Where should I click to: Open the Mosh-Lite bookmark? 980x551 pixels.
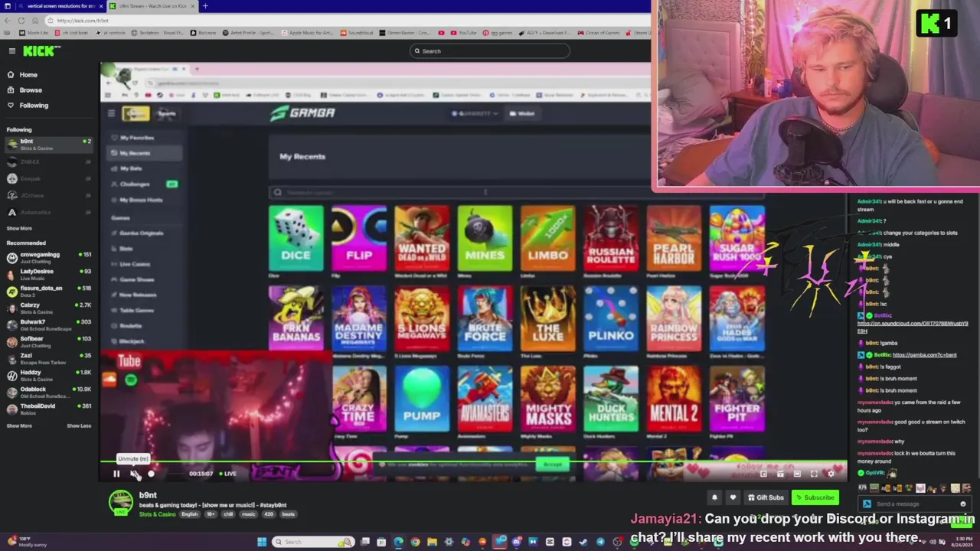33,33
